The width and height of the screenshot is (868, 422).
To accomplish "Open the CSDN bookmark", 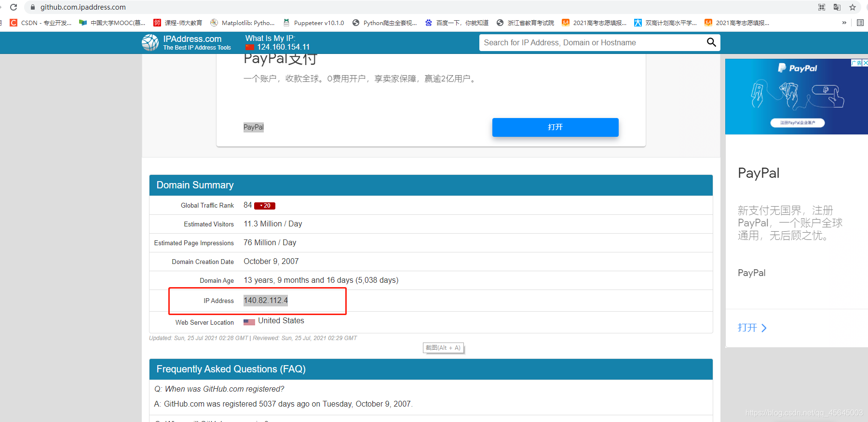I will point(41,23).
